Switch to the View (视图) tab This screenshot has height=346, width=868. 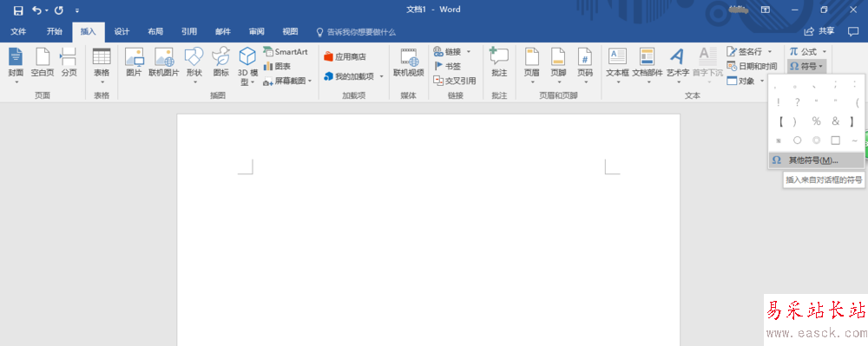click(x=290, y=31)
